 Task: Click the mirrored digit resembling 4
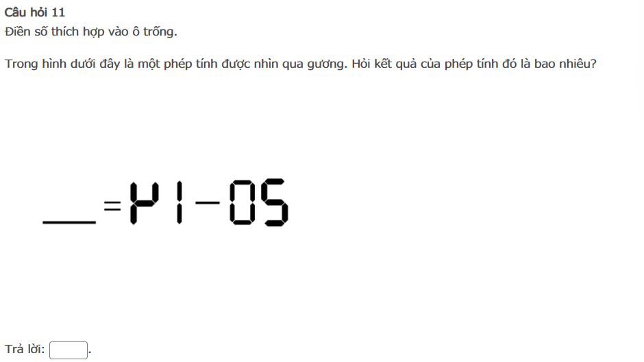145,203
